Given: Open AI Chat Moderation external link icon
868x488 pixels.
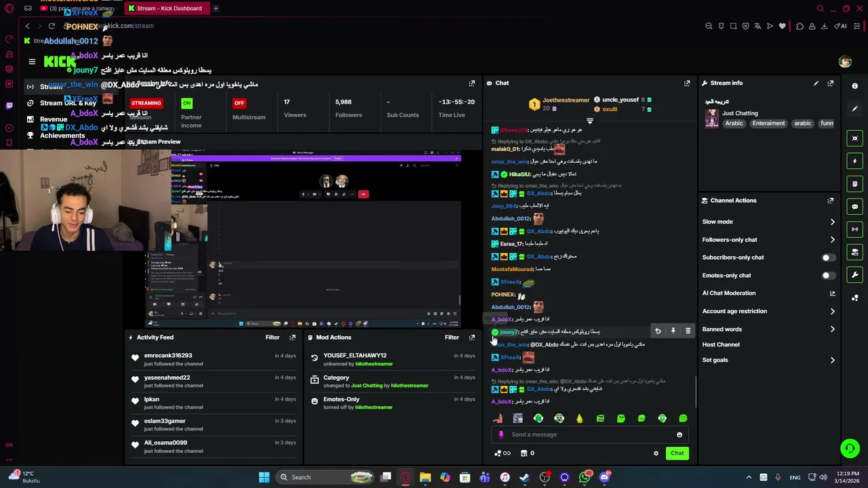Looking at the screenshot, I should coord(833,293).
